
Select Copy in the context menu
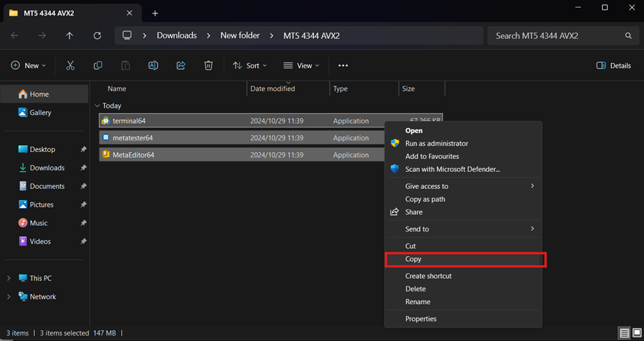[413, 260]
